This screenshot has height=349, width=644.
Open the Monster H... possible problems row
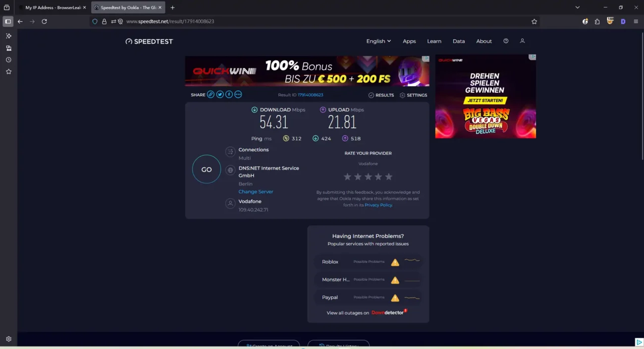pos(368,280)
